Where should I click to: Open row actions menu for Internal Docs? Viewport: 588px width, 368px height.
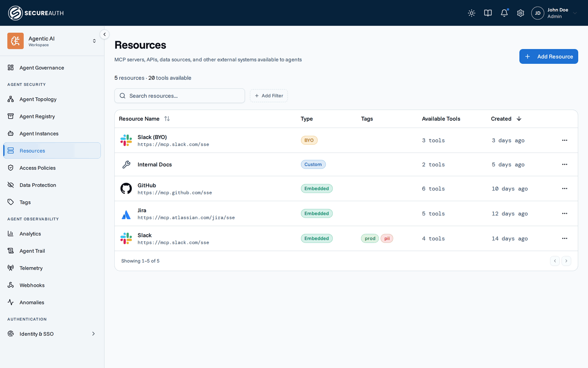click(x=565, y=164)
